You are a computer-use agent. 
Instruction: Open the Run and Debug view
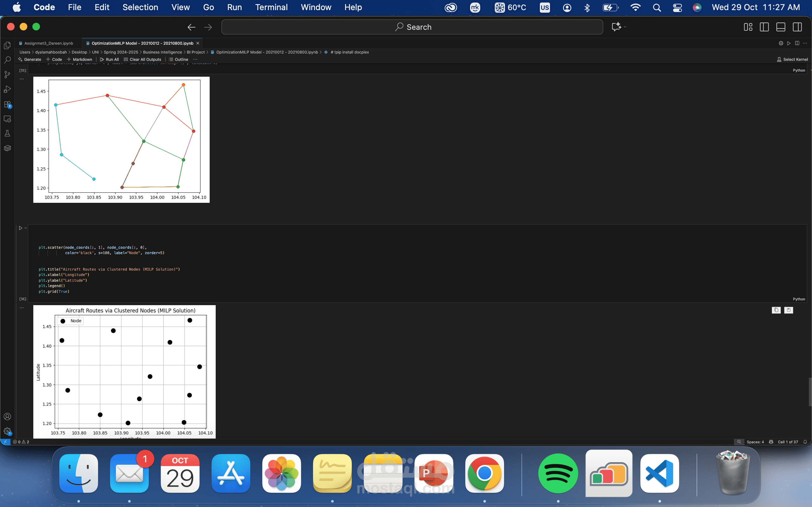point(7,89)
